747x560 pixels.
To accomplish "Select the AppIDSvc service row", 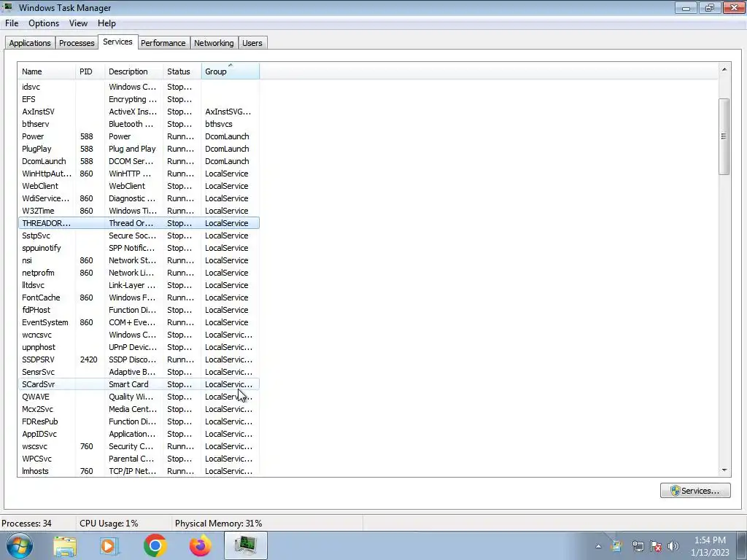I will (x=139, y=433).
